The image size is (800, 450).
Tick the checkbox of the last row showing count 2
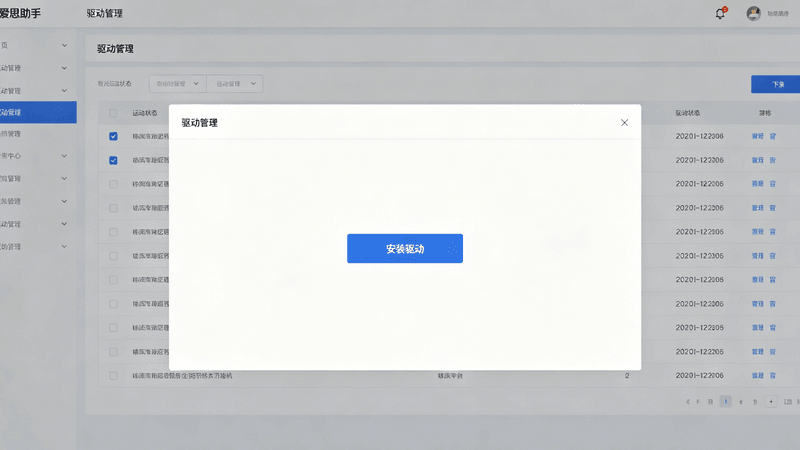click(x=113, y=376)
